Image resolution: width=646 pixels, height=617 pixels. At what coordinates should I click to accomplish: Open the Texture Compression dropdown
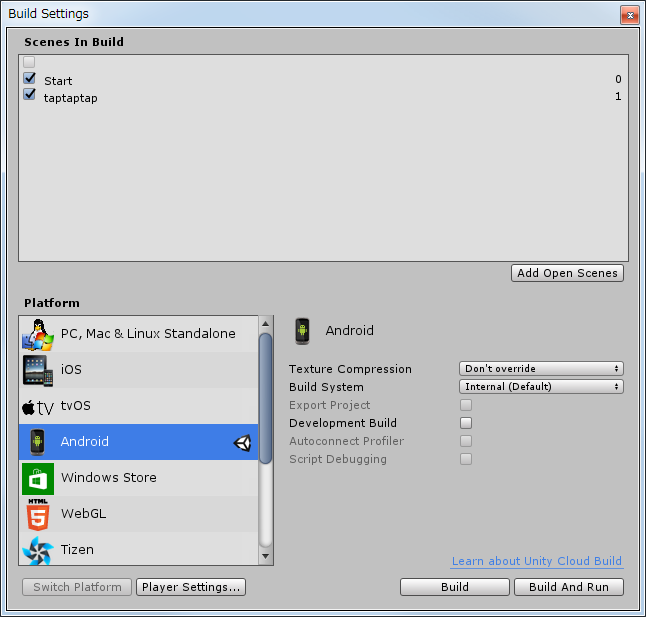541,369
